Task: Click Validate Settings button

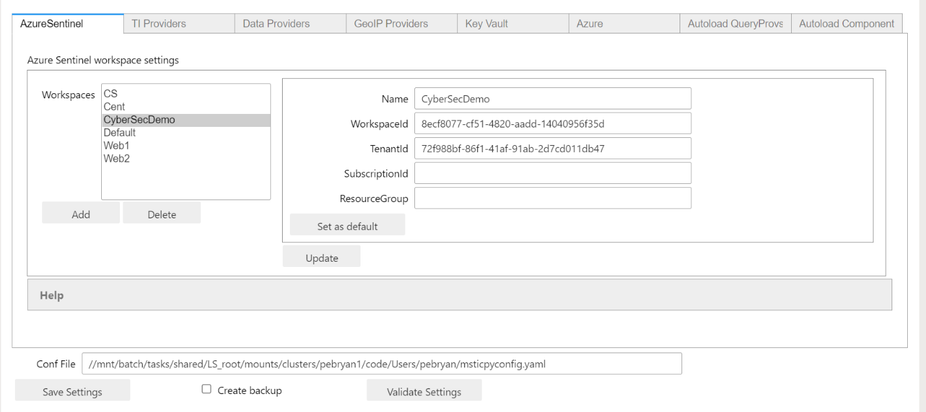Action: [x=424, y=391]
